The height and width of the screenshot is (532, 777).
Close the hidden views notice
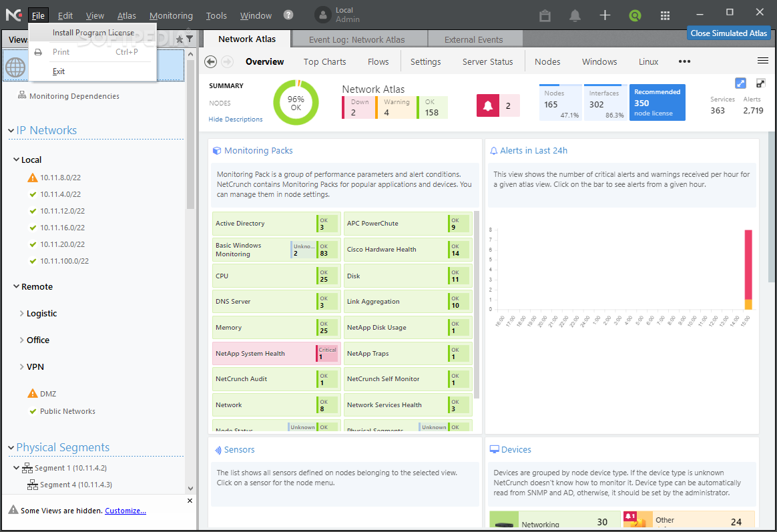pos(190,501)
